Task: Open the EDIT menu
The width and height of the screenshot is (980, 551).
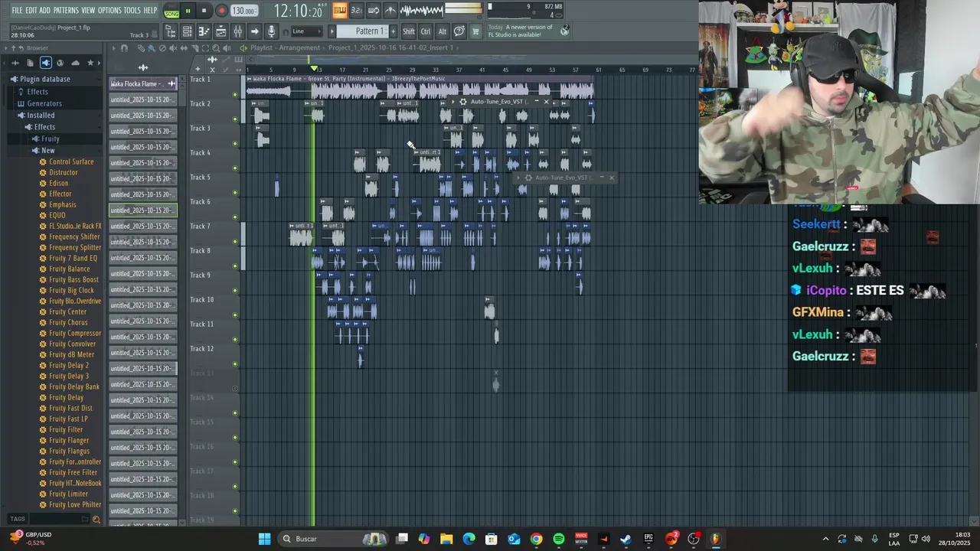Action: (x=31, y=11)
